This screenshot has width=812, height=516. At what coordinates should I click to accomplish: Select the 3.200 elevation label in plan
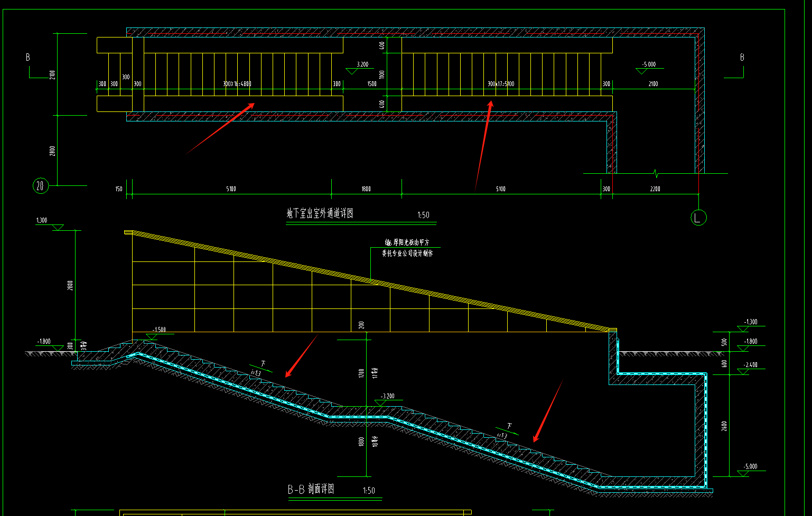pyautogui.click(x=362, y=64)
